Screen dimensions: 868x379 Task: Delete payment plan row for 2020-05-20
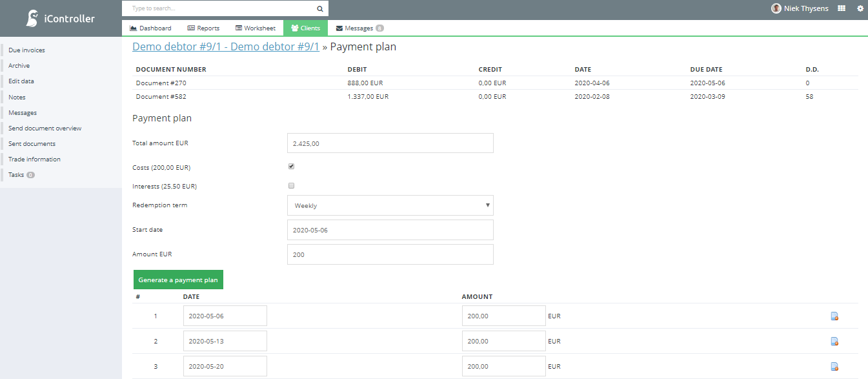click(834, 367)
